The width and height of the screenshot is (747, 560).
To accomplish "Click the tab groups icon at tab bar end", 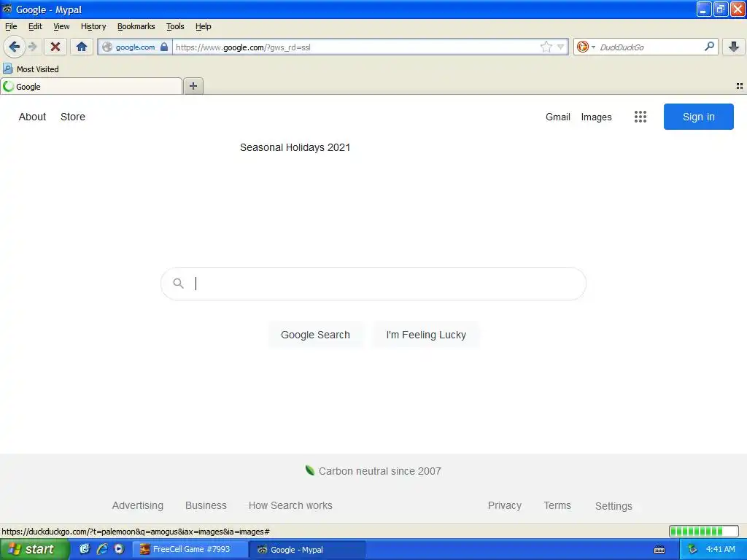I will click(740, 86).
